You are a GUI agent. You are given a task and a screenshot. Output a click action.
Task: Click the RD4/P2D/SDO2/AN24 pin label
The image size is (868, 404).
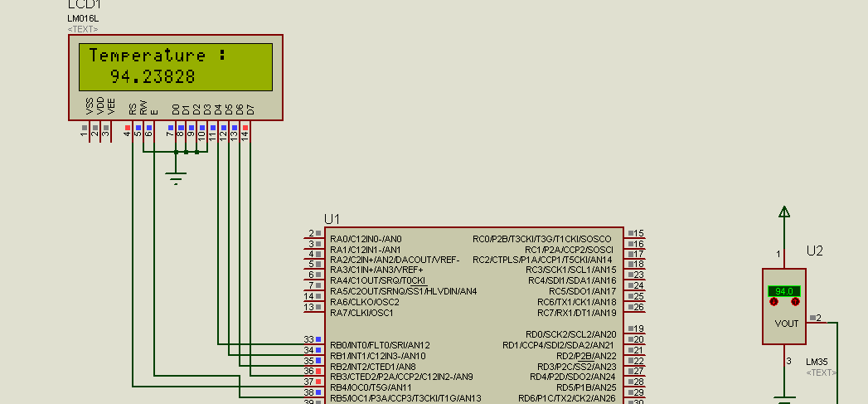573,377
